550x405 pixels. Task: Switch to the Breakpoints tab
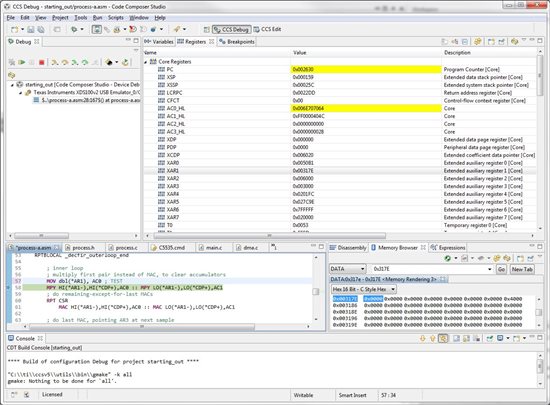coord(237,42)
